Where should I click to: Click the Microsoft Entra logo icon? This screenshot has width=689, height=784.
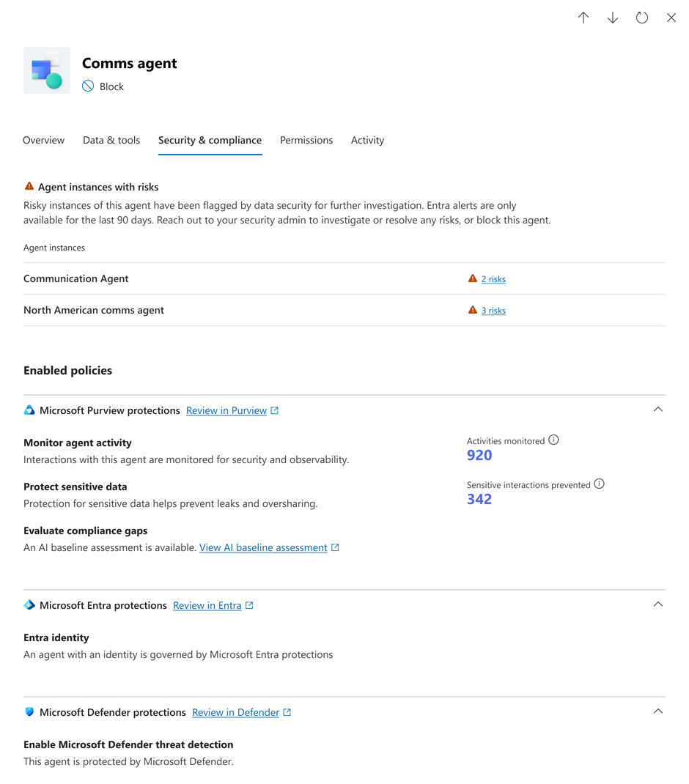[29, 605]
